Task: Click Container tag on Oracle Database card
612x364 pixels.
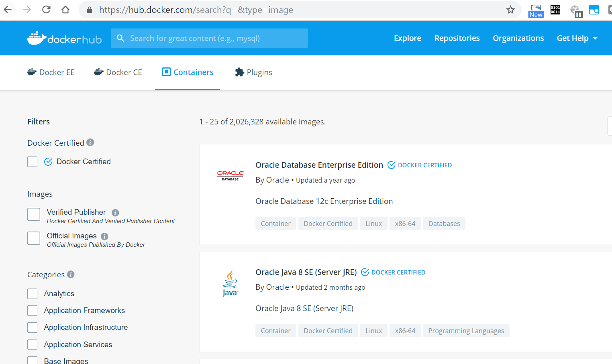Action: click(x=275, y=224)
